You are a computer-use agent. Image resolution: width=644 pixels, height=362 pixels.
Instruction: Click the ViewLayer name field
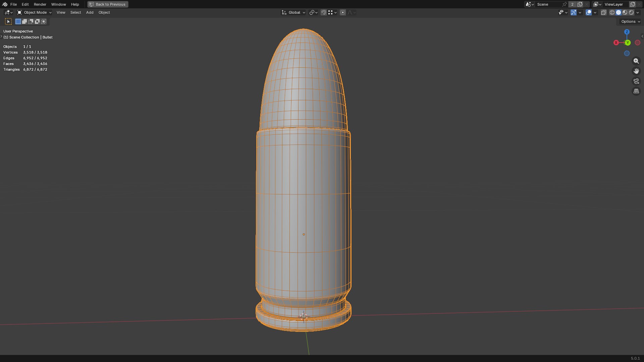615,4
